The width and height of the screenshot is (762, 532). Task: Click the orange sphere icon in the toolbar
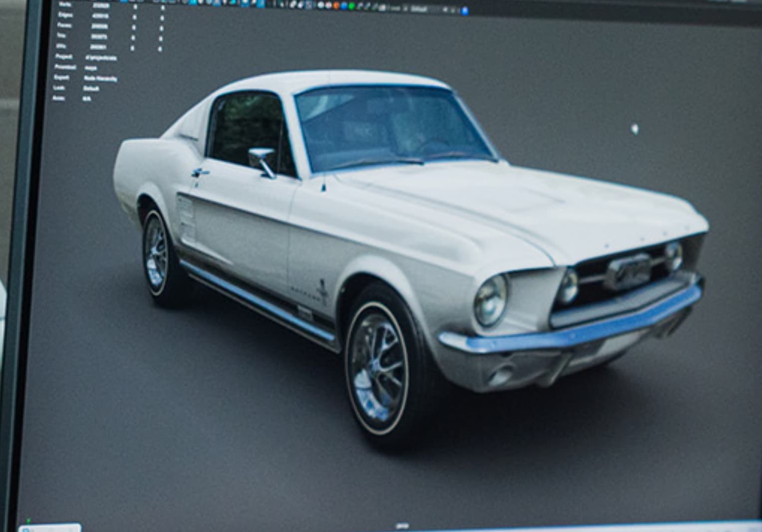pos(336,5)
